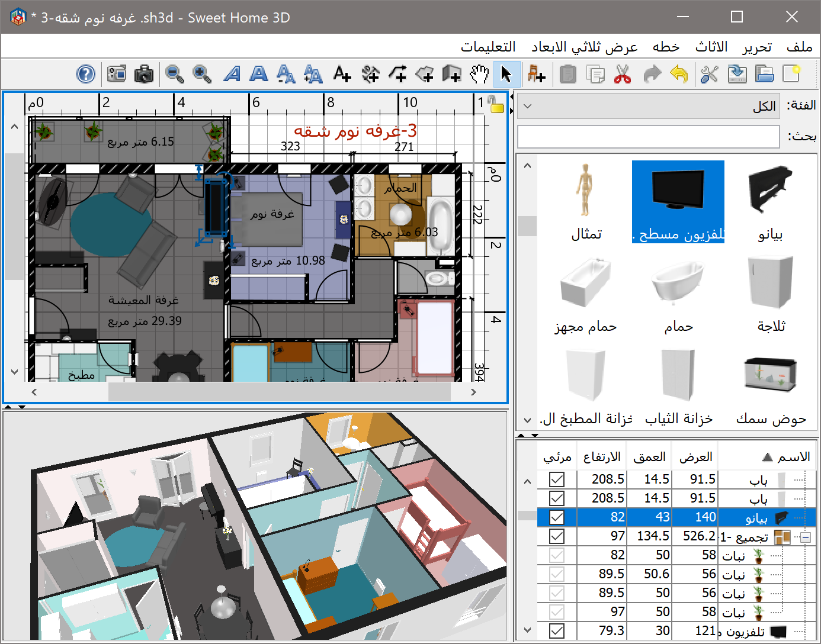Click the red scissors Cut icon

coord(623,75)
